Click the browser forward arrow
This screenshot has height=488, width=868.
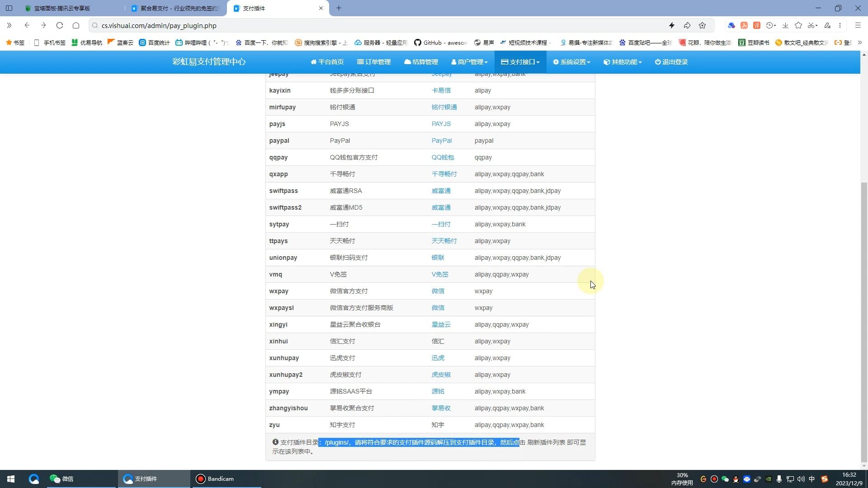click(x=43, y=25)
